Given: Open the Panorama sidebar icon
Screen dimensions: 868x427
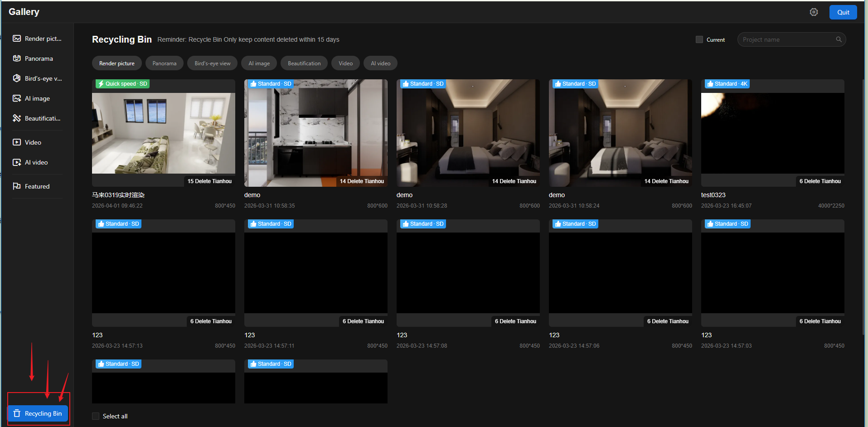Looking at the screenshot, I should tap(17, 58).
